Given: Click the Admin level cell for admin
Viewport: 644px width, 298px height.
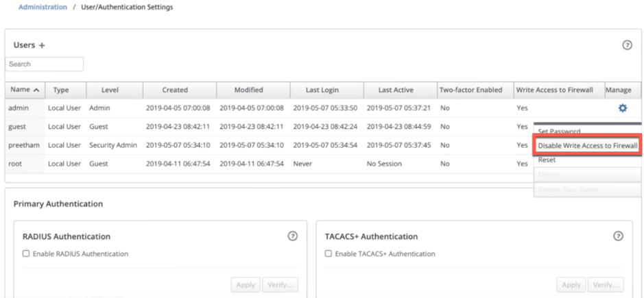Looking at the screenshot, I should coord(99,108).
